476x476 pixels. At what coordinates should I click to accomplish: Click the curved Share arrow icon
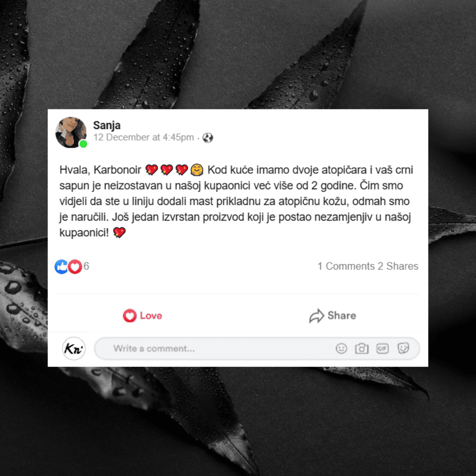coord(317,316)
